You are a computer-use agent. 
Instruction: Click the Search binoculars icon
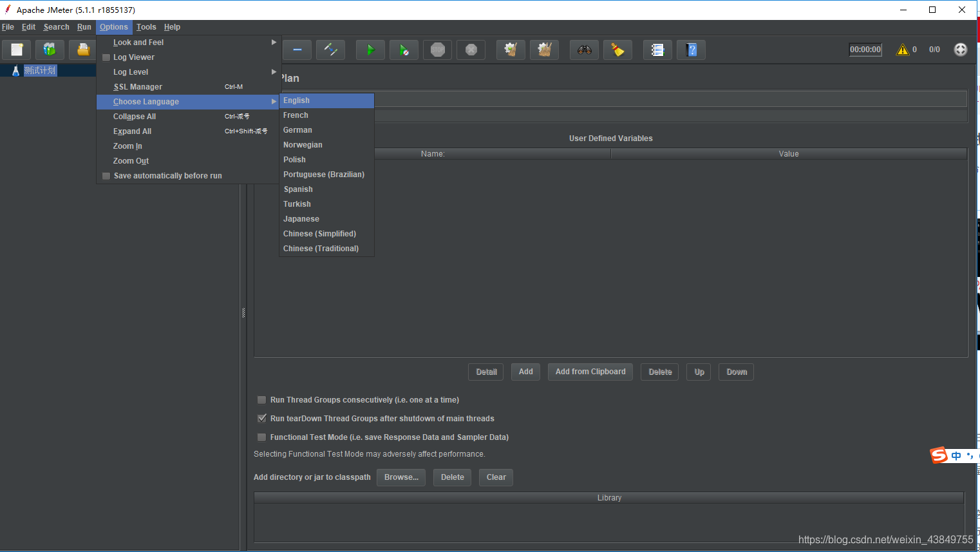point(585,50)
